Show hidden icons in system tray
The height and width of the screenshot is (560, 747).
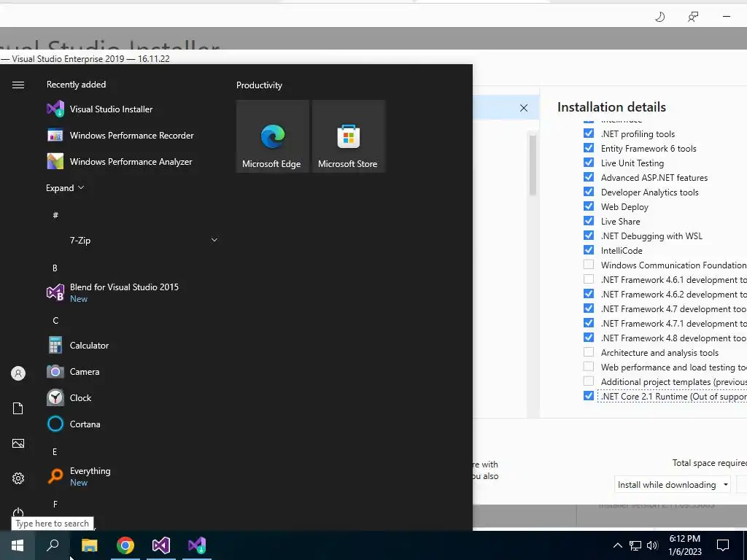(x=617, y=545)
